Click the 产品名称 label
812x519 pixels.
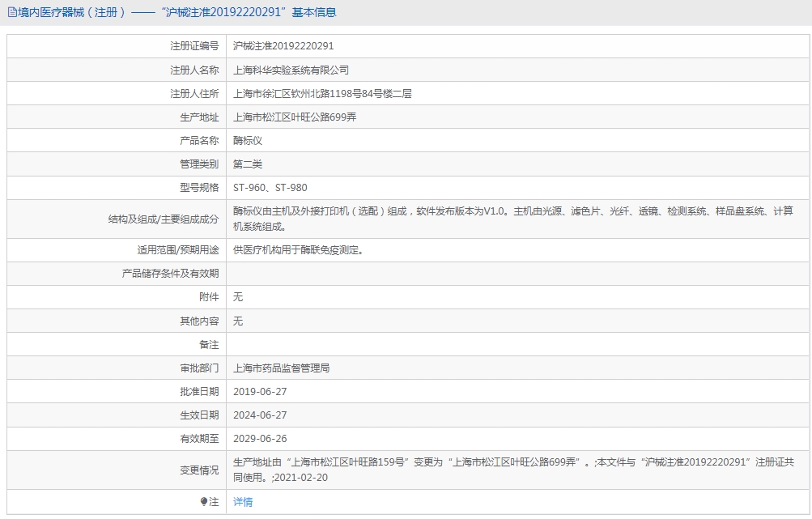coord(199,140)
